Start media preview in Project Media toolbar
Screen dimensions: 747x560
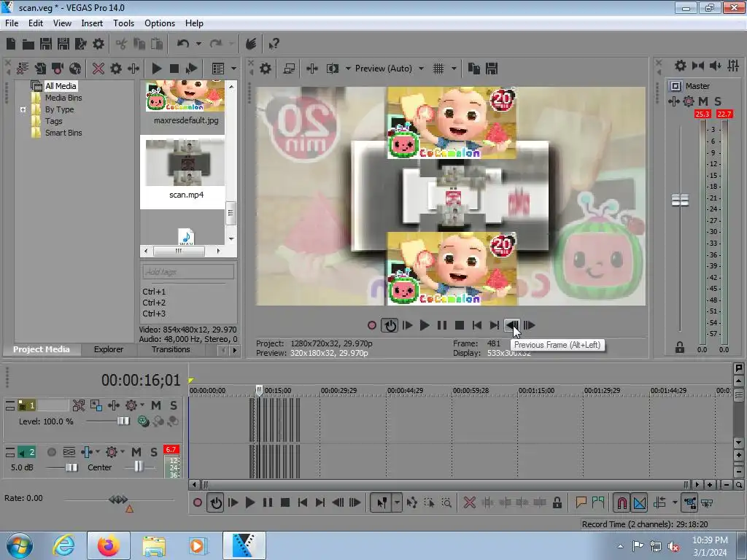point(156,69)
